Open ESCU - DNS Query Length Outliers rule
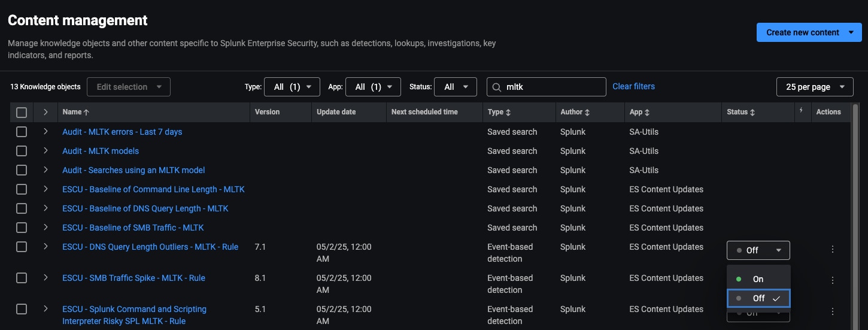Screen dimensions: 868x330 tap(150, 247)
